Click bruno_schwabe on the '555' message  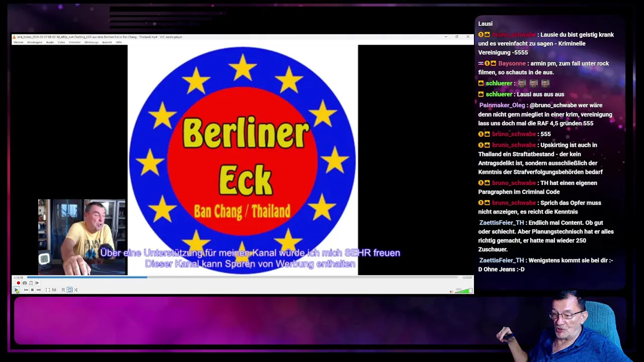(x=514, y=134)
